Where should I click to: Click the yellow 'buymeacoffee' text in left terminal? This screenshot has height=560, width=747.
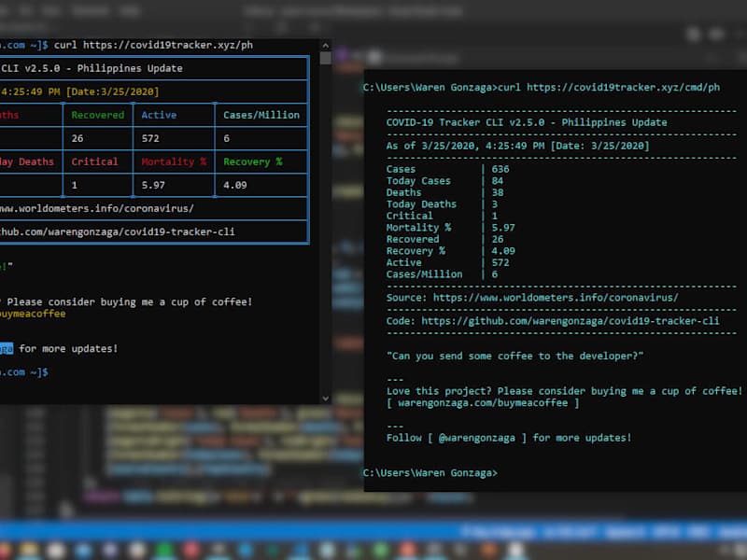click(x=33, y=314)
